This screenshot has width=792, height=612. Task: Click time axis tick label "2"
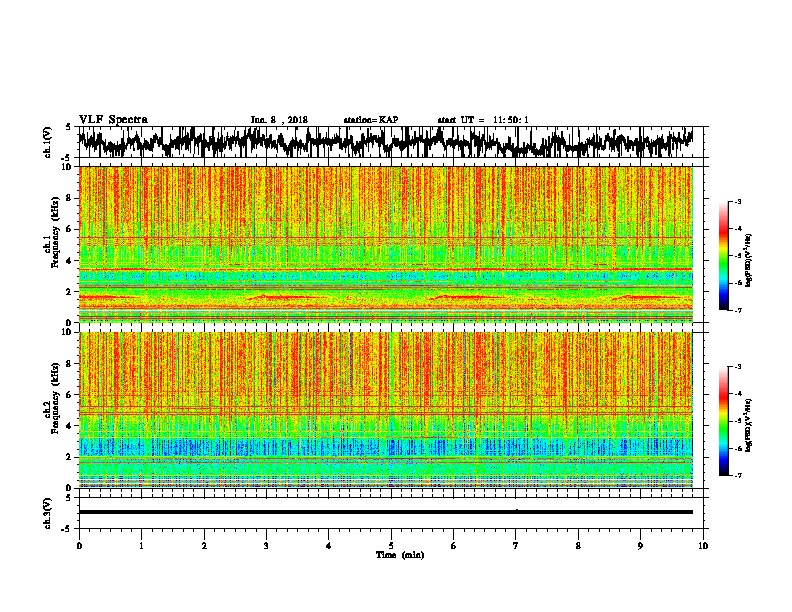tap(204, 546)
